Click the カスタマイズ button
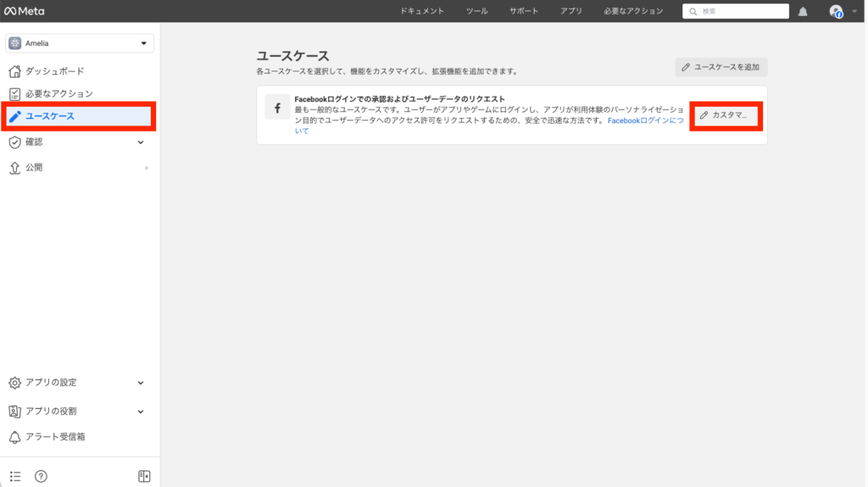Image resolution: width=868 pixels, height=487 pixels. 724,115
